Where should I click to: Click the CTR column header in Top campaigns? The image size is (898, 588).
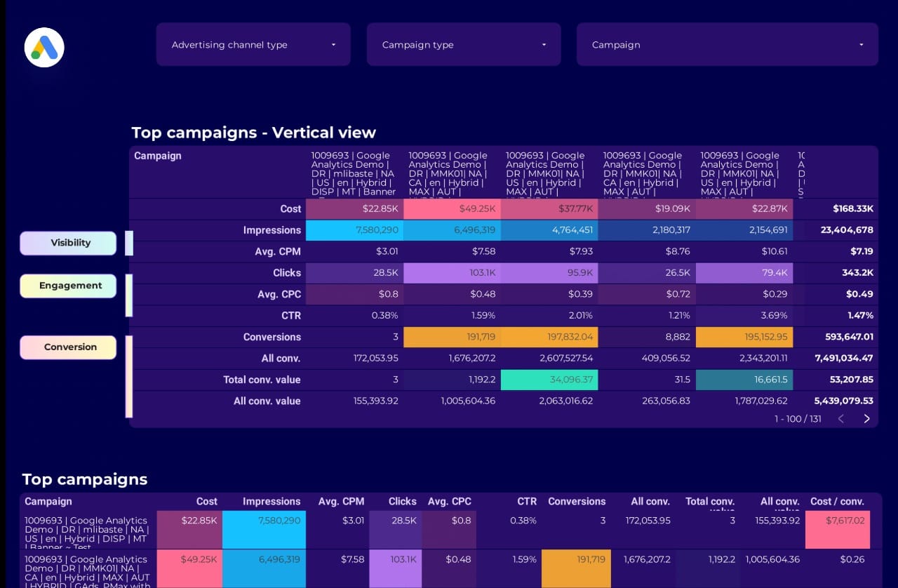click(x=526, y=502)
